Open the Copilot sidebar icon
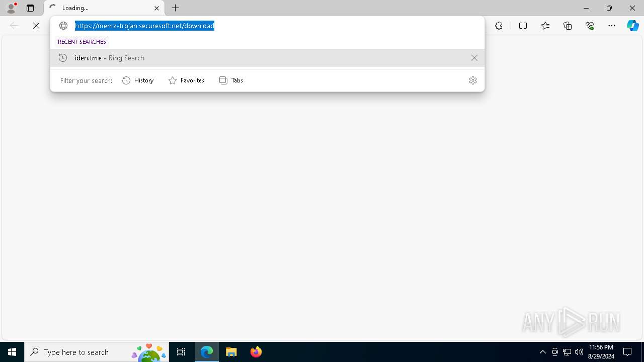 click(x=632, y=26)
